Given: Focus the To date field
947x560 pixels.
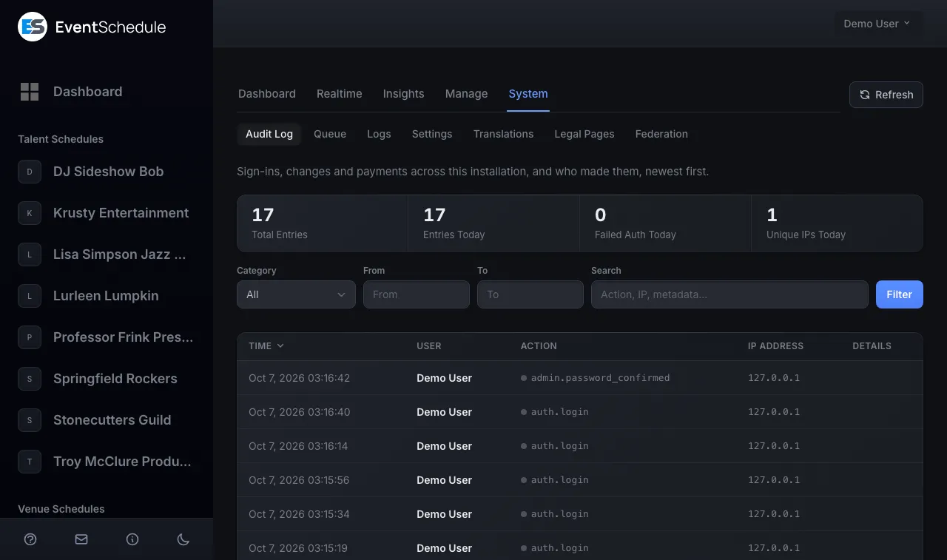Looking at the screenshot, I should (530, 294).
